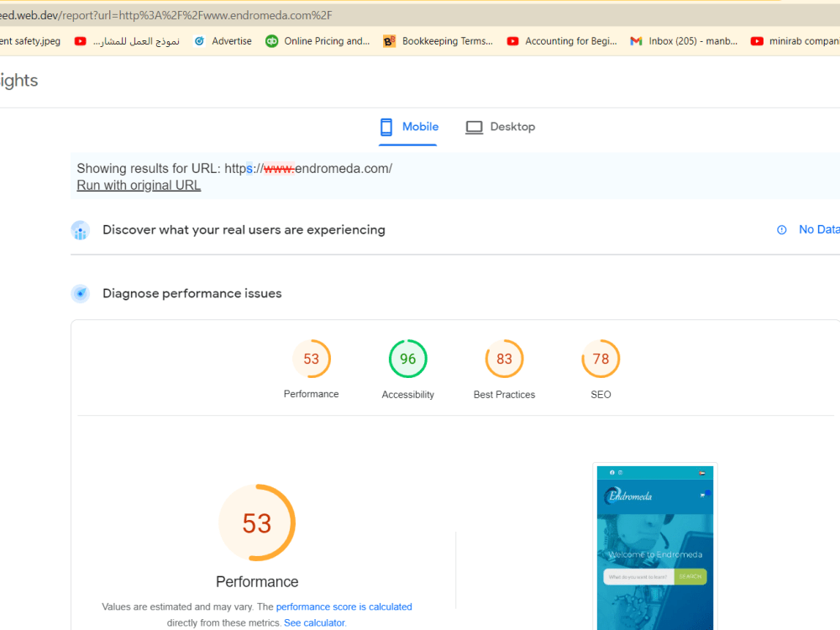The image size is (840, 630).
Task: Select the browser address bar
Action: pos(168,14)
